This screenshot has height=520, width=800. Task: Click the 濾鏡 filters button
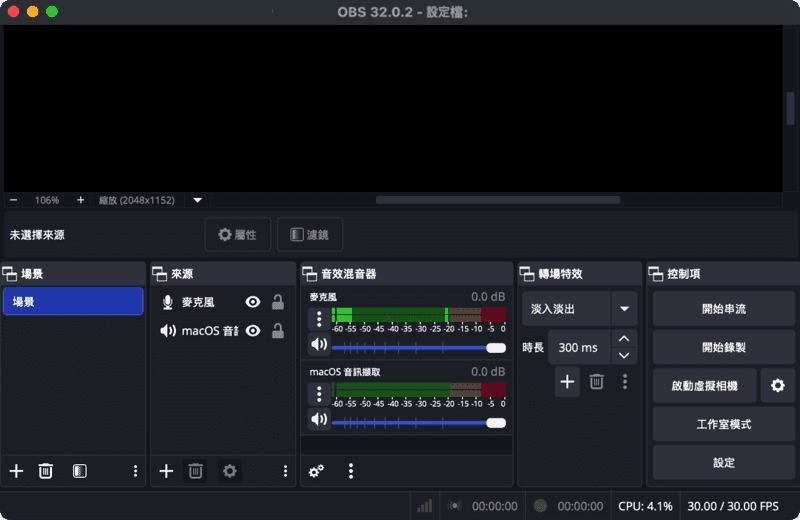pos(310,235)
